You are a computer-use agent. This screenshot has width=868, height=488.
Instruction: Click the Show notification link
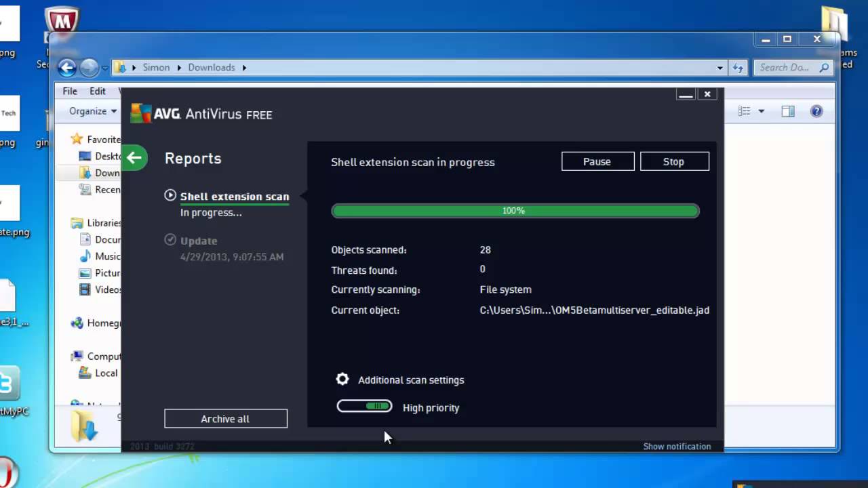click(677, 446)
